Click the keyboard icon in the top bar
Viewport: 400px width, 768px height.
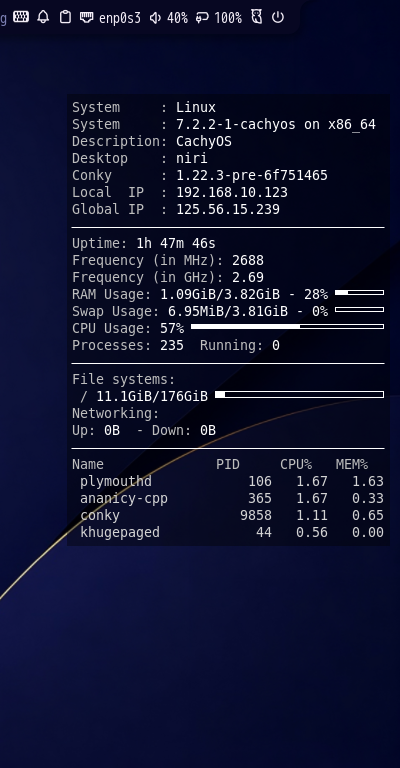click(21, 17)
